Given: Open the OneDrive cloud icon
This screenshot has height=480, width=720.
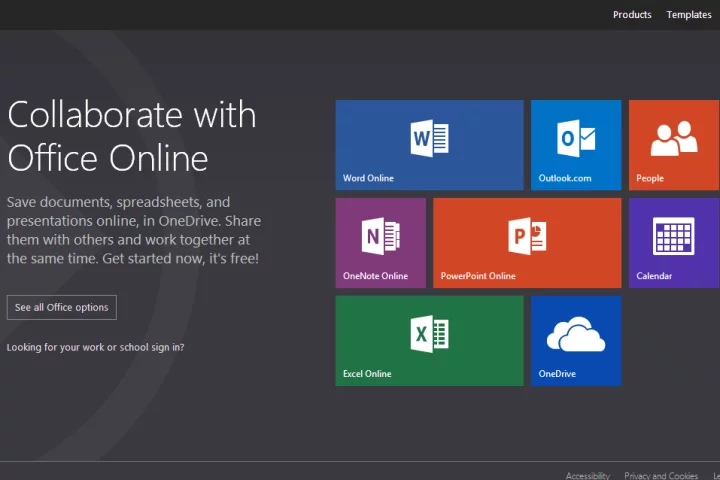Looking at the screenshot, I should [576, 334].
